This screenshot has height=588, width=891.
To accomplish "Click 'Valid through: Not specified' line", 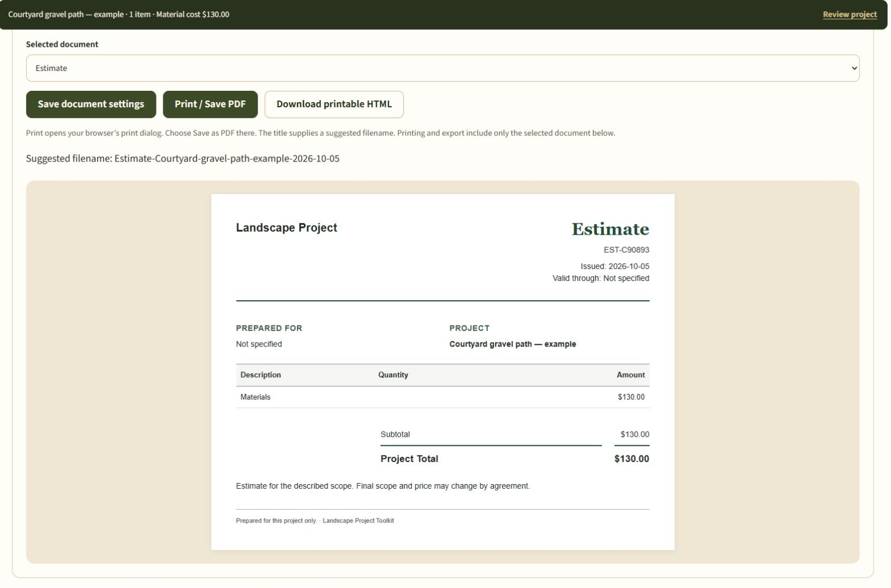I will point(601,278).
